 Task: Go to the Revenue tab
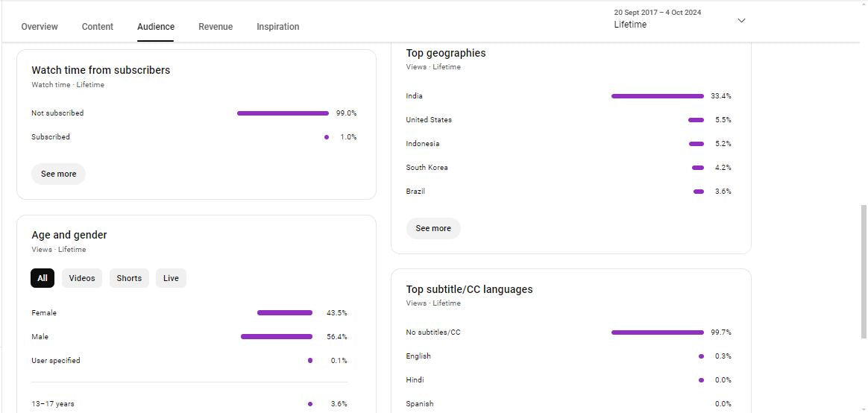click(x=216, y=27)
